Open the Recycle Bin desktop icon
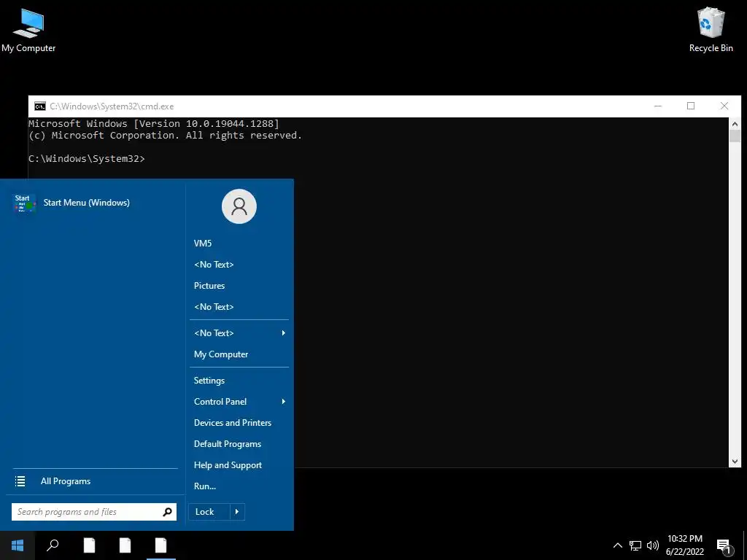This screenshot has height=560, width=747. coord(711,30)
